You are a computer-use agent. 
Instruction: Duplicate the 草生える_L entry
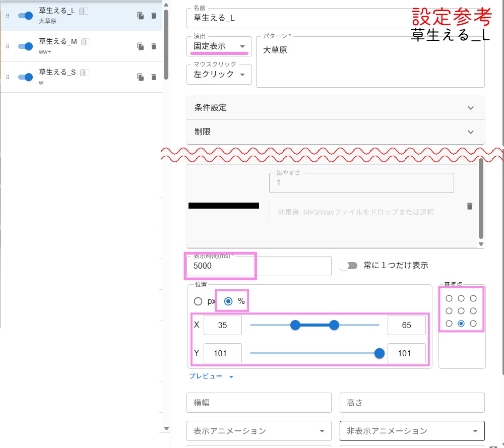point(141,16)
